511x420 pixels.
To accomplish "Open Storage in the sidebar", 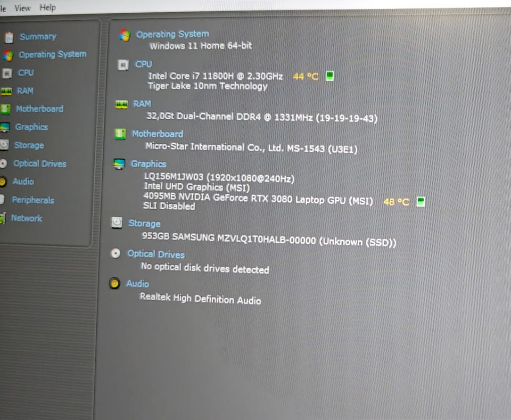I will pyautogui.click(x=29, y=145).
